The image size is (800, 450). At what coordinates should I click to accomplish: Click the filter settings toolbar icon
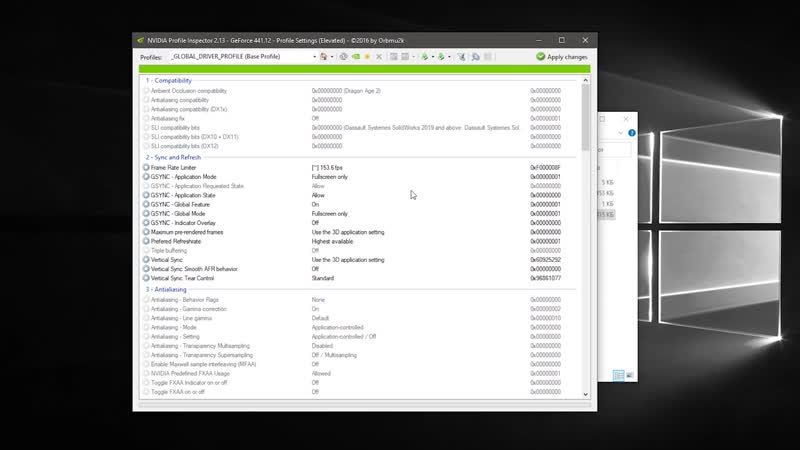point(461,57)
